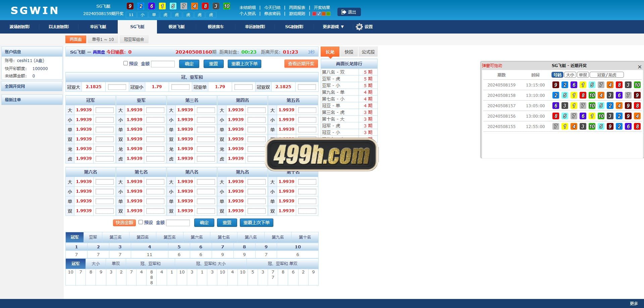Screen dimensions: 644x308
Task: Open the 公式投 side tab
Action: coord(368,52)
